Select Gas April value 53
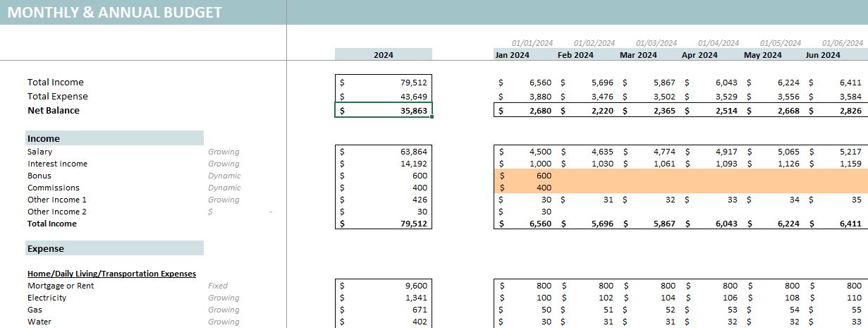Screen dimensions: 868x328 713,310
